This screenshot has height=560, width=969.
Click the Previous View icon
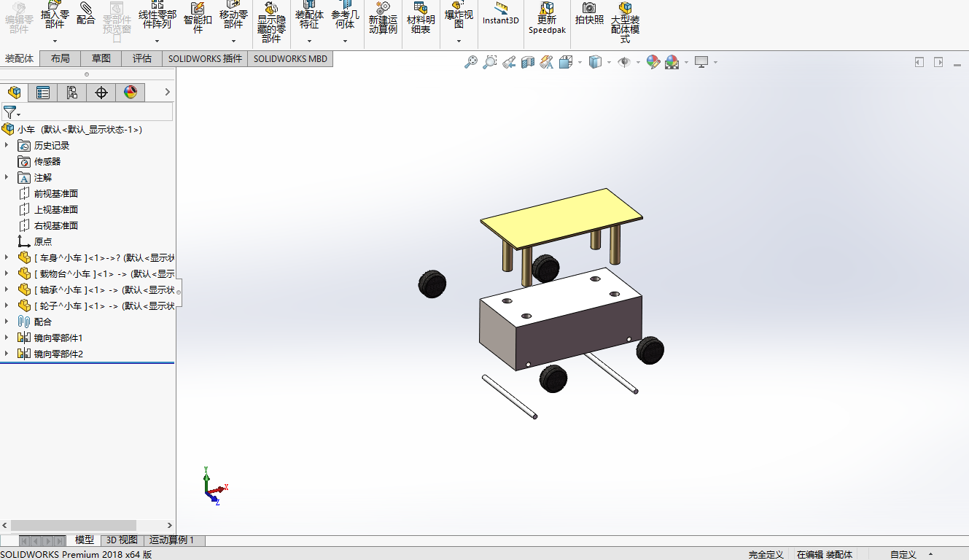pos(510,63)
